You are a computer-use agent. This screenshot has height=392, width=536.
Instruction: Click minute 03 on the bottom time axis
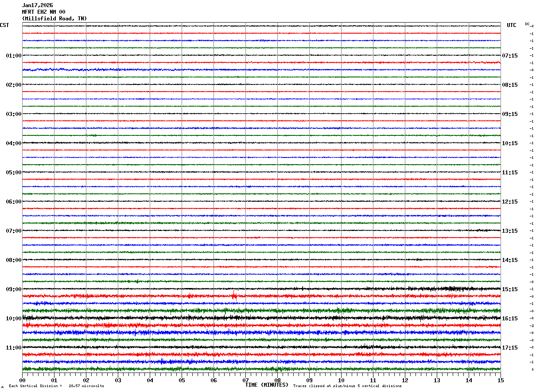point(118,380)
